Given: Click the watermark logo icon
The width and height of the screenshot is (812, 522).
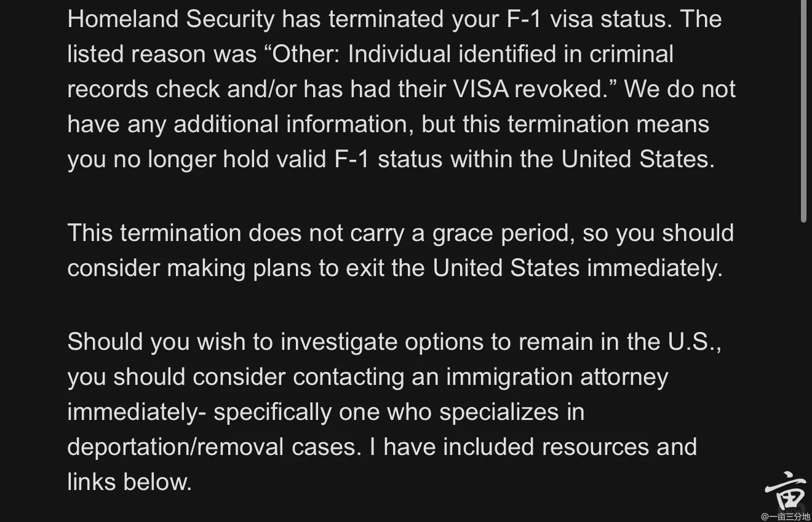Looking at the screenshot, I should tap(786, 491).
